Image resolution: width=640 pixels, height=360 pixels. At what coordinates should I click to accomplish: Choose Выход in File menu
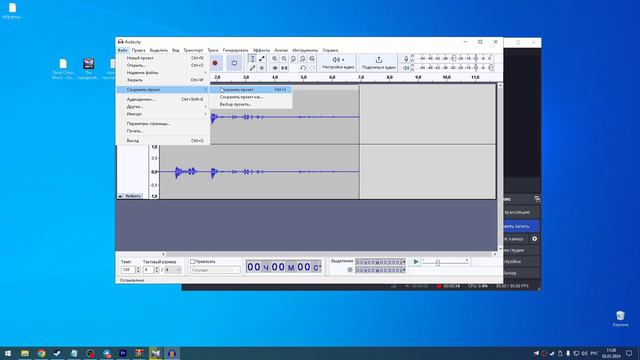(163, 140)
